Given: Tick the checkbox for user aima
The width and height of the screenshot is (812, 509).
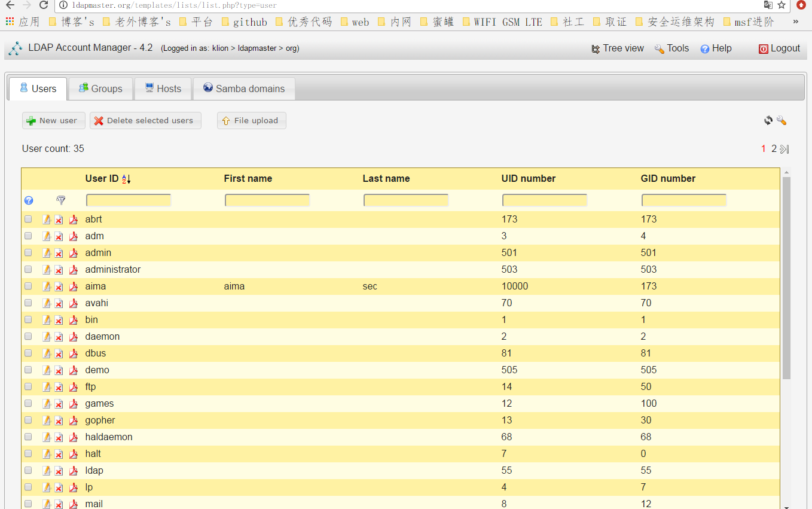Looking at the screenshot, I should (28, 286).
